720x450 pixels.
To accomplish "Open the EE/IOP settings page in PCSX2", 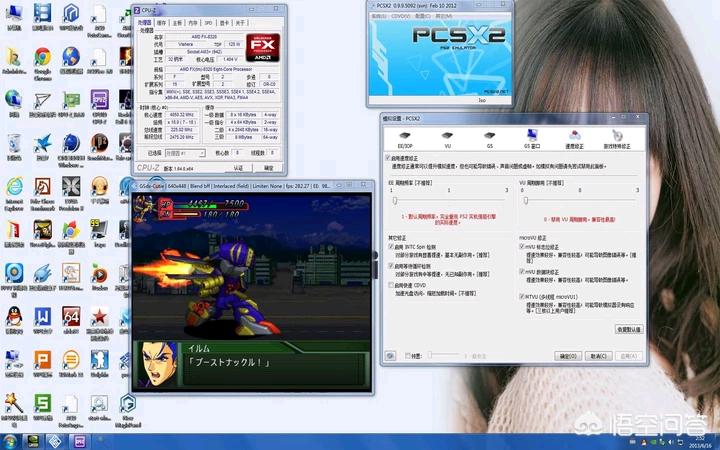I will (405, 140).
